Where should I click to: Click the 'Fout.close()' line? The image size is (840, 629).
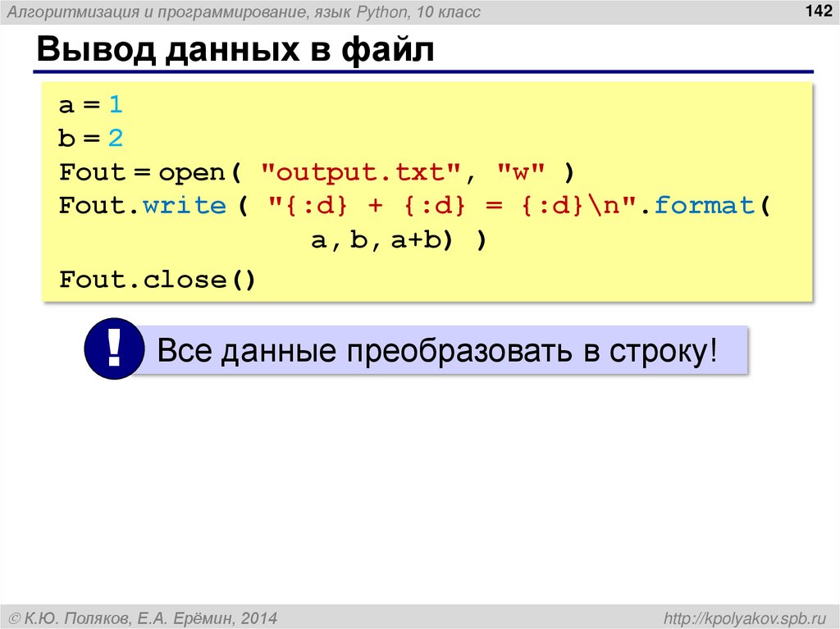157,280
